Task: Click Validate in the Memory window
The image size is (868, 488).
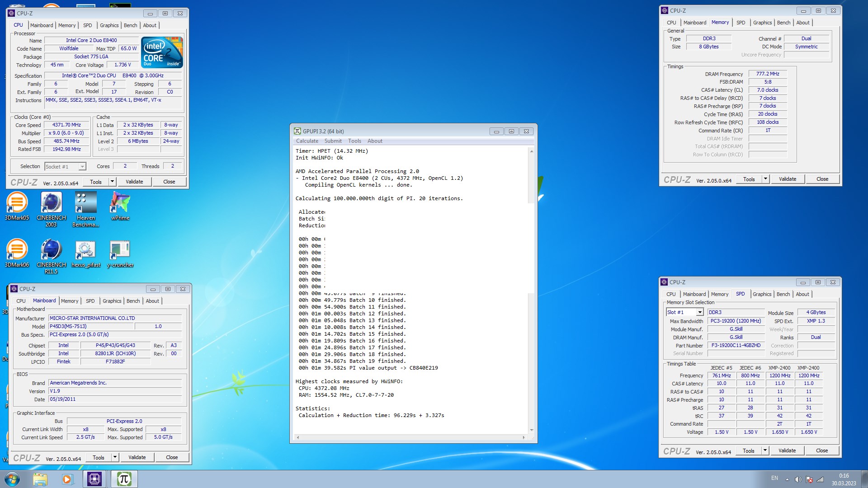Action: pos(788,179)
